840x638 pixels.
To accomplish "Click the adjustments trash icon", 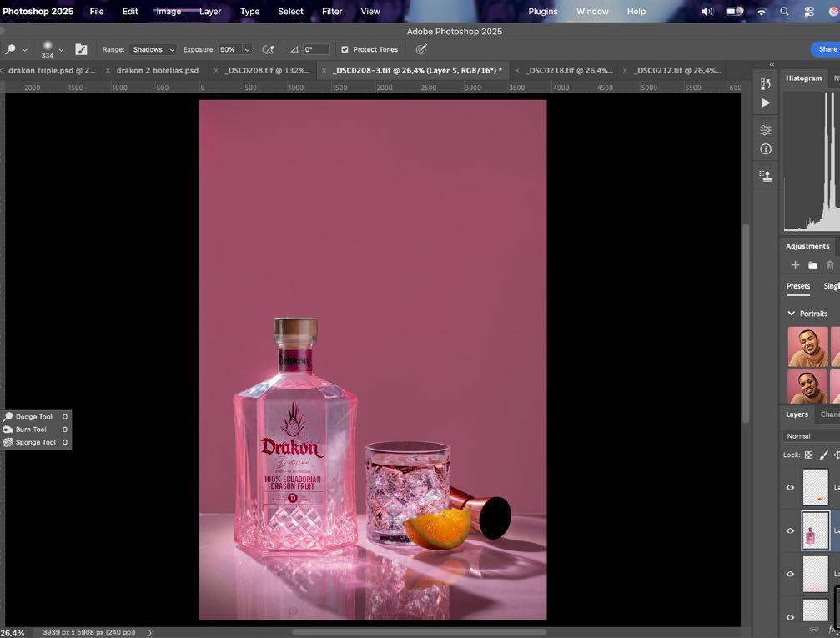I will pyautogui.click(x=830, y=265).
